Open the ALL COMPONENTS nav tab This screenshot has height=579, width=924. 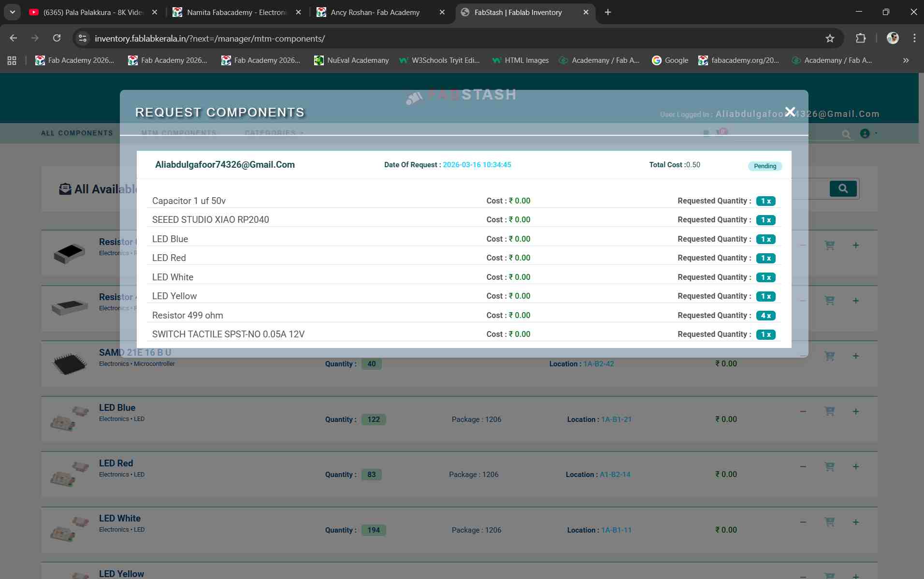pos(77,133)
